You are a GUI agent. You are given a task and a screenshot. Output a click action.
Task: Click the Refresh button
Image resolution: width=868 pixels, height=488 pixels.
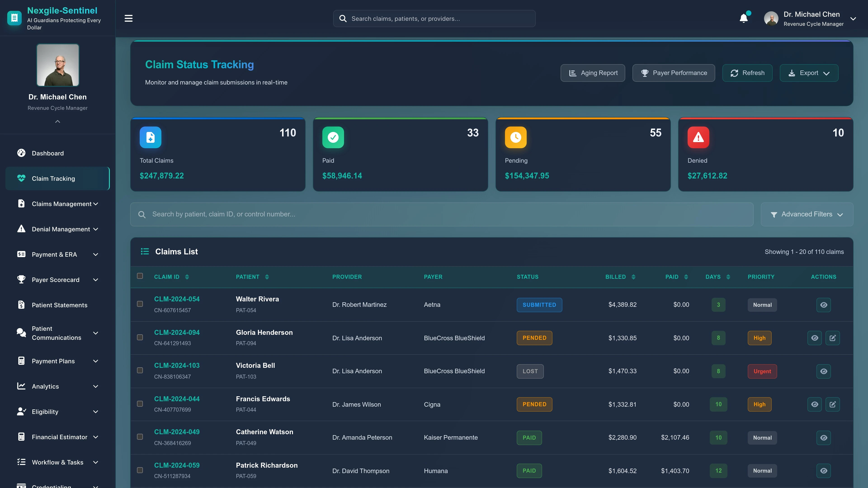pyautogui.click(x=747, y=73)
